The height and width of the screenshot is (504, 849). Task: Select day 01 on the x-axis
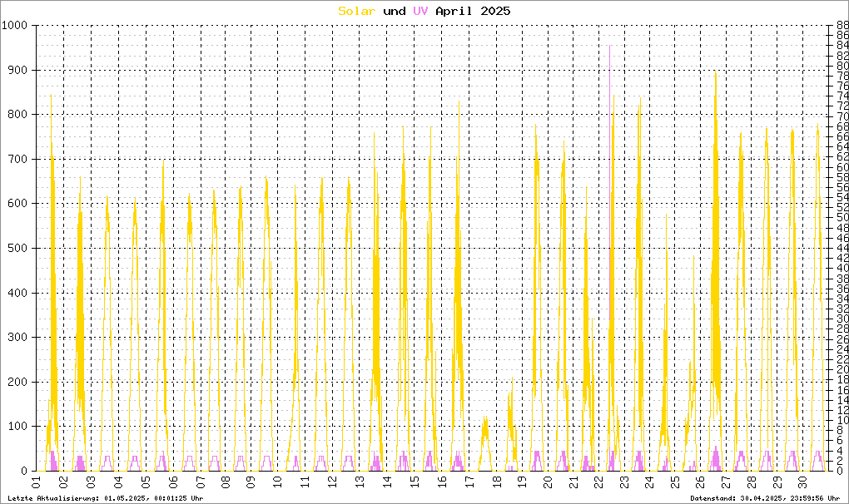click(37, 482)
